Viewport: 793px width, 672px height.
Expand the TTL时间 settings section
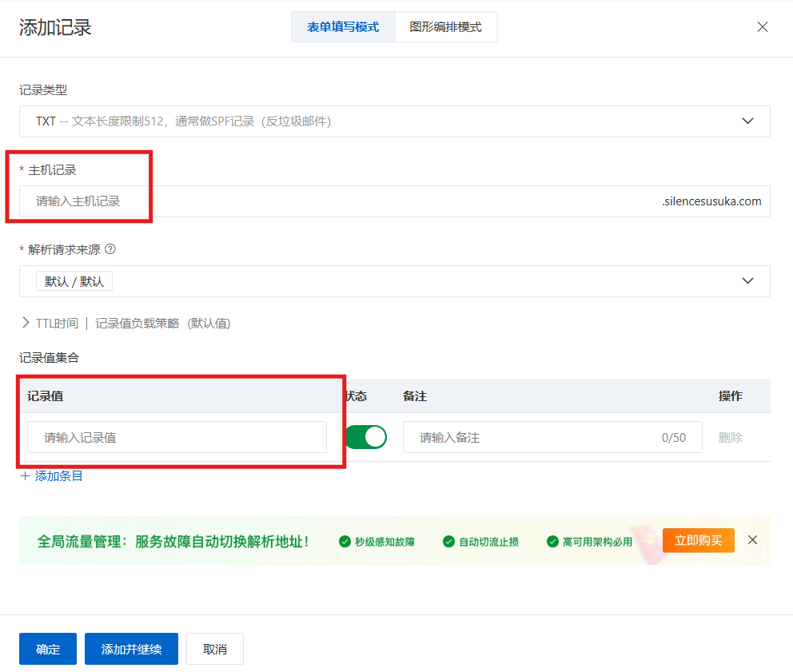26,324
